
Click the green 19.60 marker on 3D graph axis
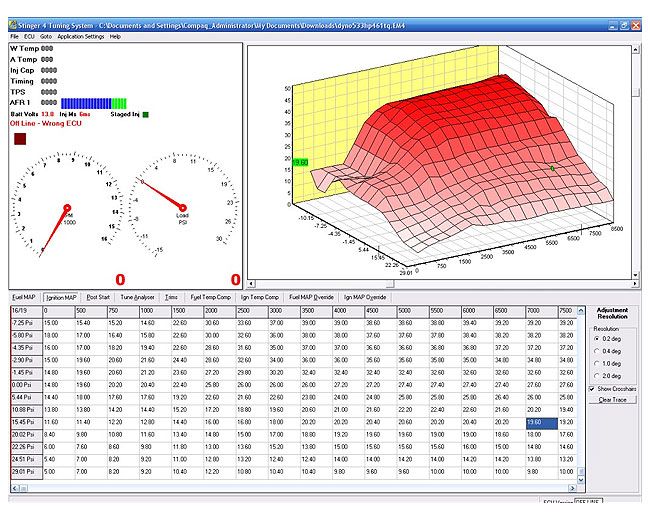click(x=301, y=163)
